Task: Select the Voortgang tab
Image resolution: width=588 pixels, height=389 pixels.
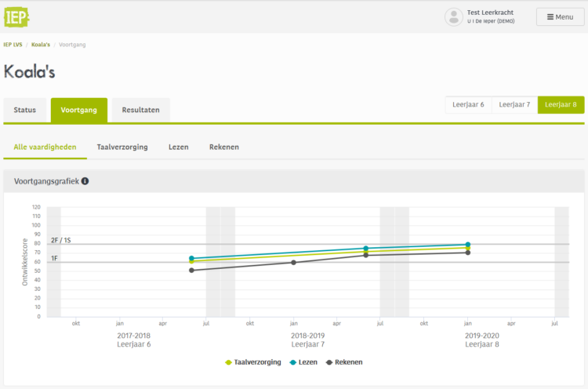Action: [x=78, y=110]
